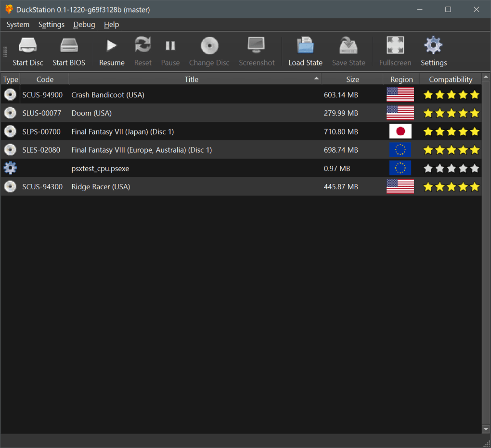
Task: Click the European flag for Final Fantasy VIII
Action: pos(400,150)
